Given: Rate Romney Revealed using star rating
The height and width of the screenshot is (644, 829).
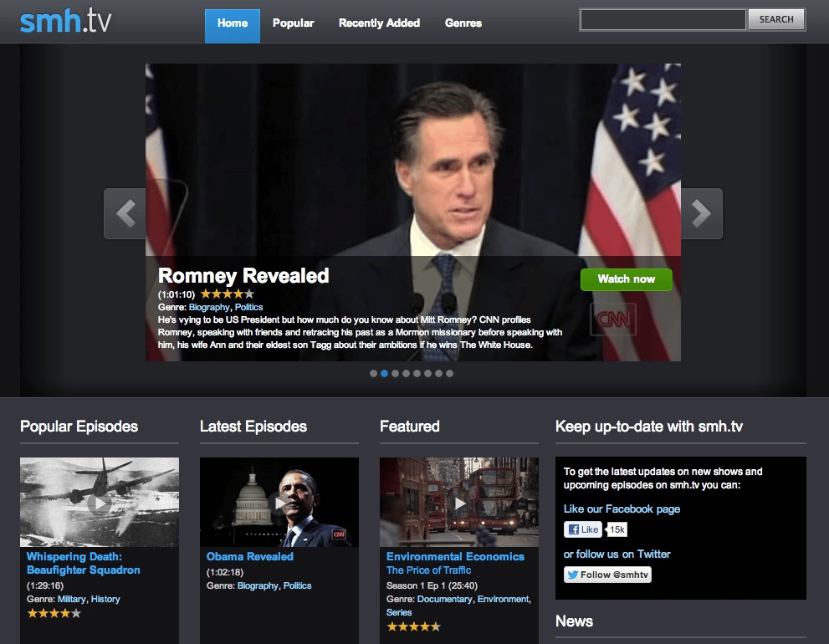Looking at the screenshot, I should [x=228, y=294].
